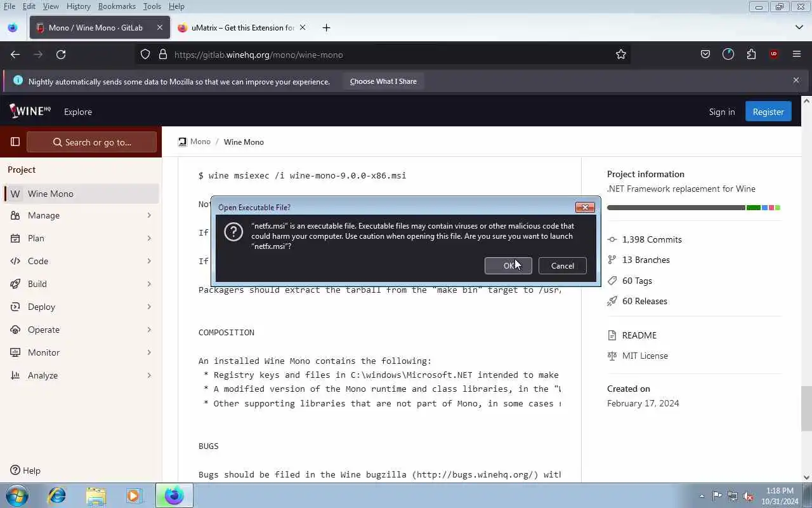This screenshot has height=508, width=812.
Task: Click the Register button
Action: (x=768, y=112)
